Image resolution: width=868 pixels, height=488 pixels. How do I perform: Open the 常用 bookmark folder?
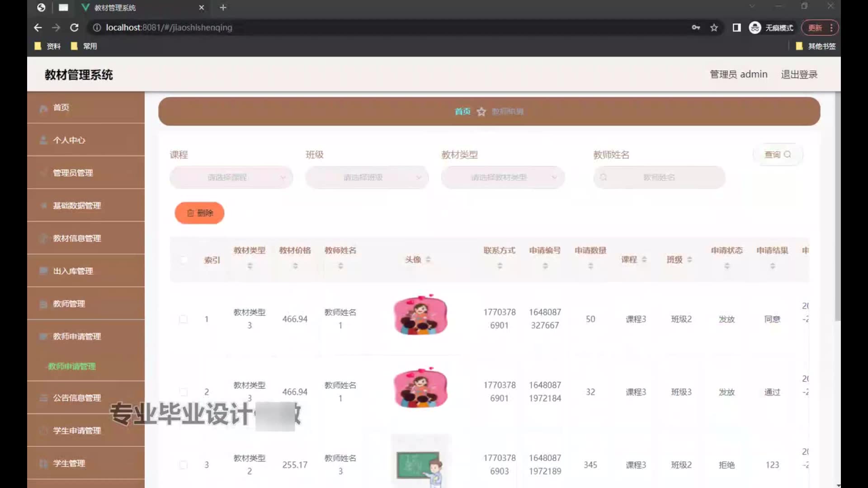pyautogui.click(x=84, y=46)
